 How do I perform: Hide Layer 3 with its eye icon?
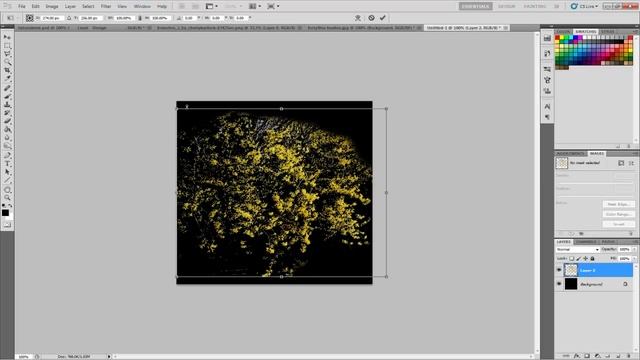click(559, 270)
